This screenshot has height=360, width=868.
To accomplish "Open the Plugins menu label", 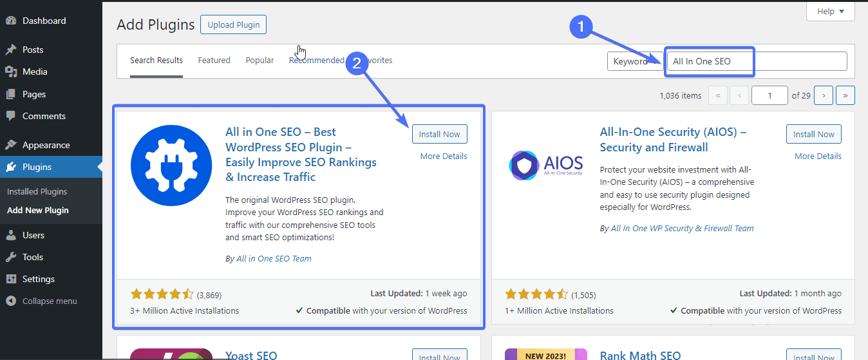I will click(37, 167).
